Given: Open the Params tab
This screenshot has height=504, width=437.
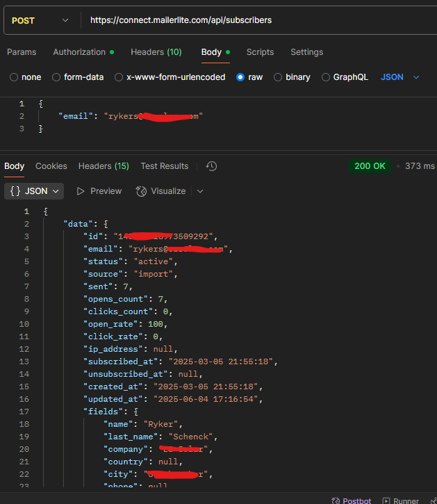Looking at the screenshot, I should pyautogui.click(x=22, y=52).
